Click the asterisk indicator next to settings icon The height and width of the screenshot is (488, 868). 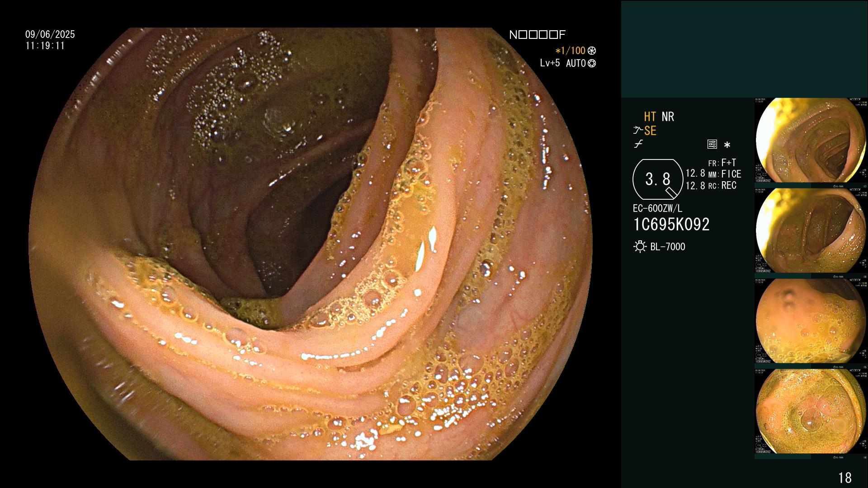[x=727, y=145]
